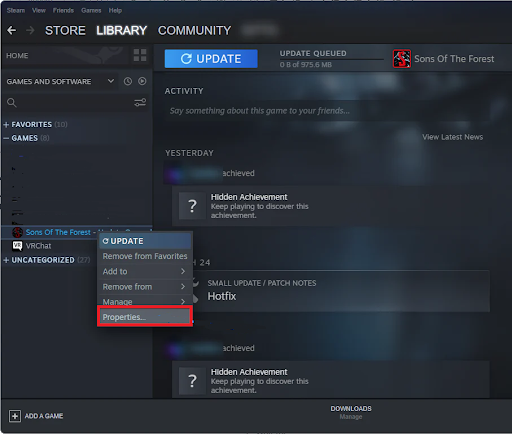Select Update in the context menu
The height and width of the screenshot is (434, 512).
[145, 241]
